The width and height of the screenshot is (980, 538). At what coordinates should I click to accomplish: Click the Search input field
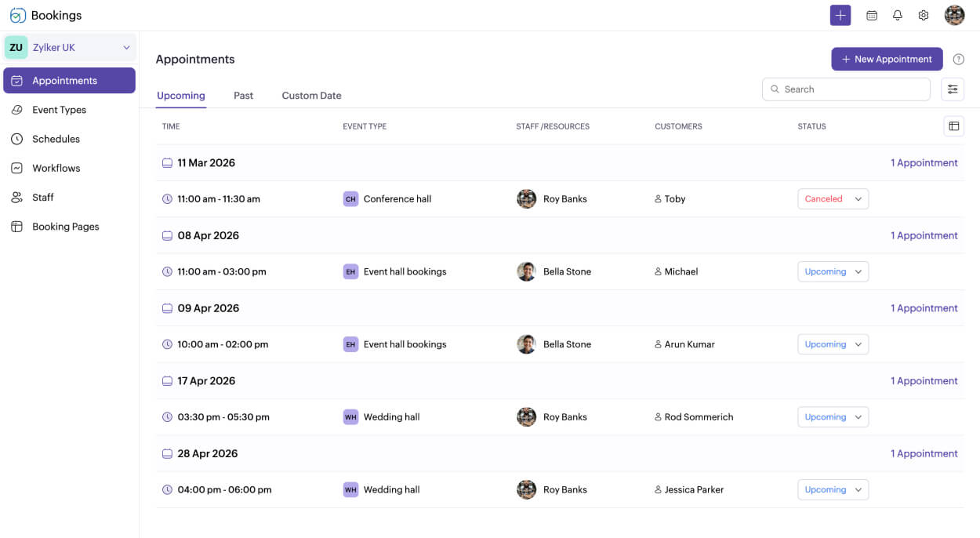click(x=846, y=89)
